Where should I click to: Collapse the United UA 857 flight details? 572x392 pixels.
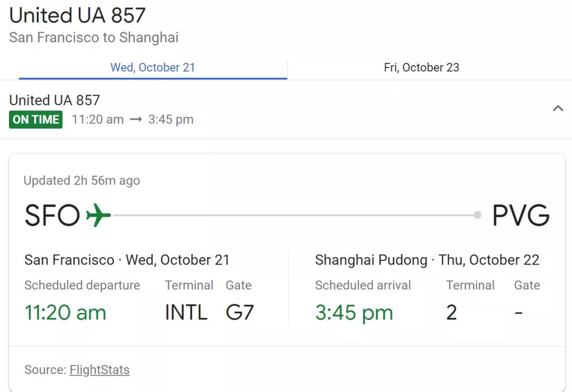tap(558, 109)
